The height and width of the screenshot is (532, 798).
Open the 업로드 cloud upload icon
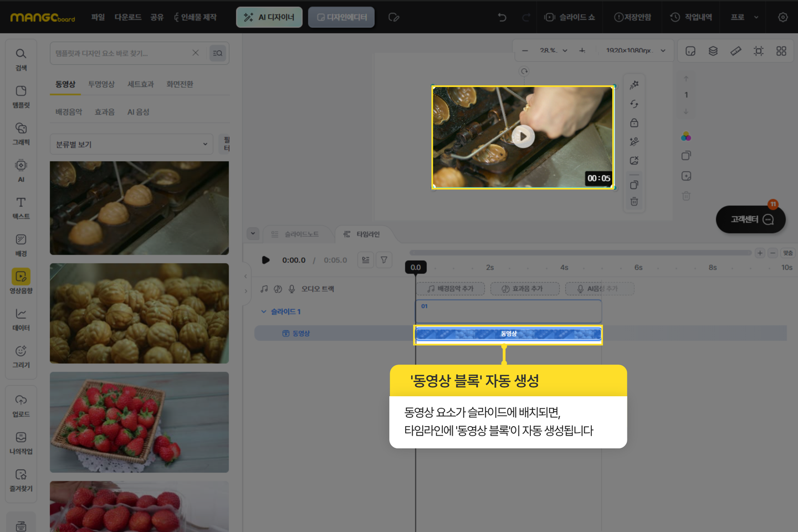click(21, 405)
